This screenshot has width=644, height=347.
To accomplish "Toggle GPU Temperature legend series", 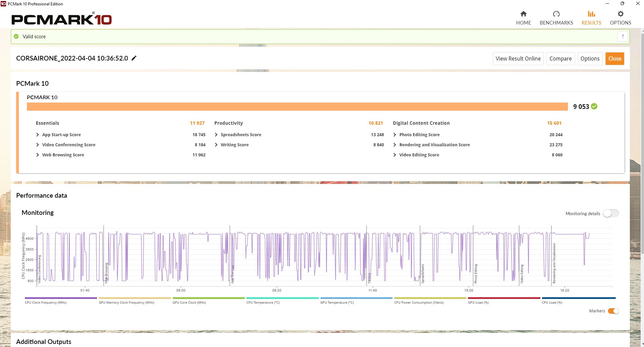I will click(357, 300).
